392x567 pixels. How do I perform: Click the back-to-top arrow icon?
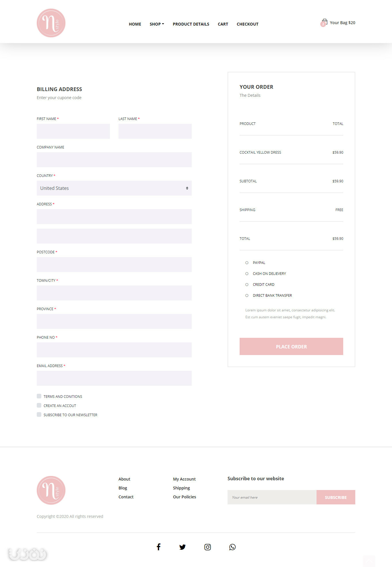[x=369, y=561]
